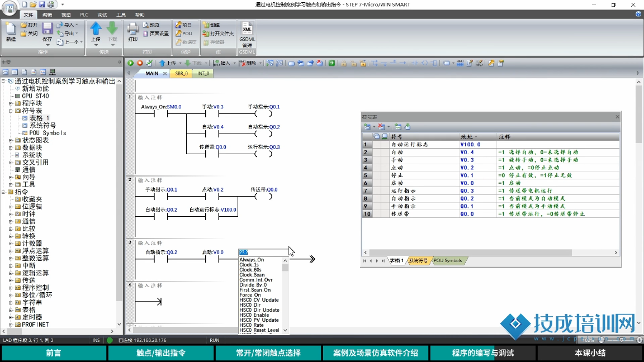The height and width of the screenshot is (362, 644).
Task: Click the compile checkmark icon in the editor toolbar
Action: tap(149, 63)
